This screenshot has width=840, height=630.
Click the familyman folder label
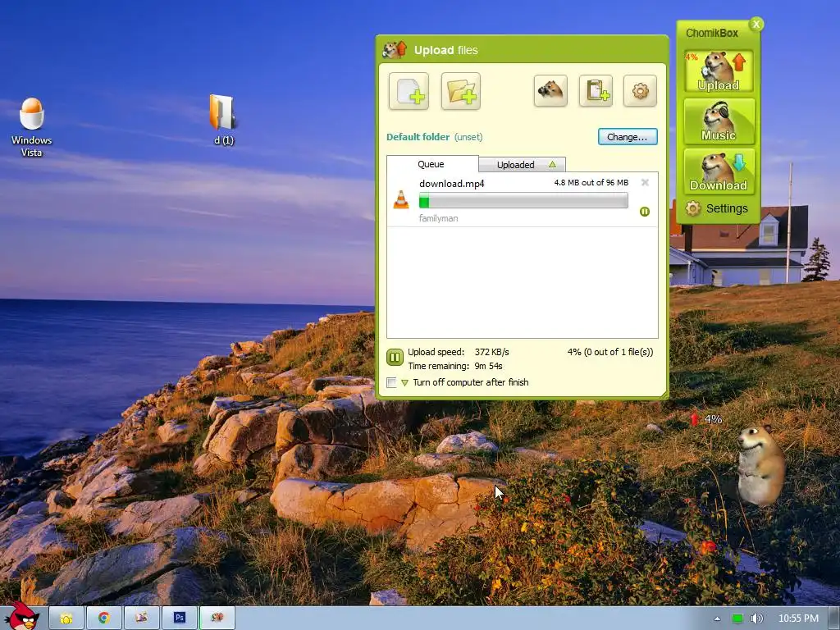[438, 218]
